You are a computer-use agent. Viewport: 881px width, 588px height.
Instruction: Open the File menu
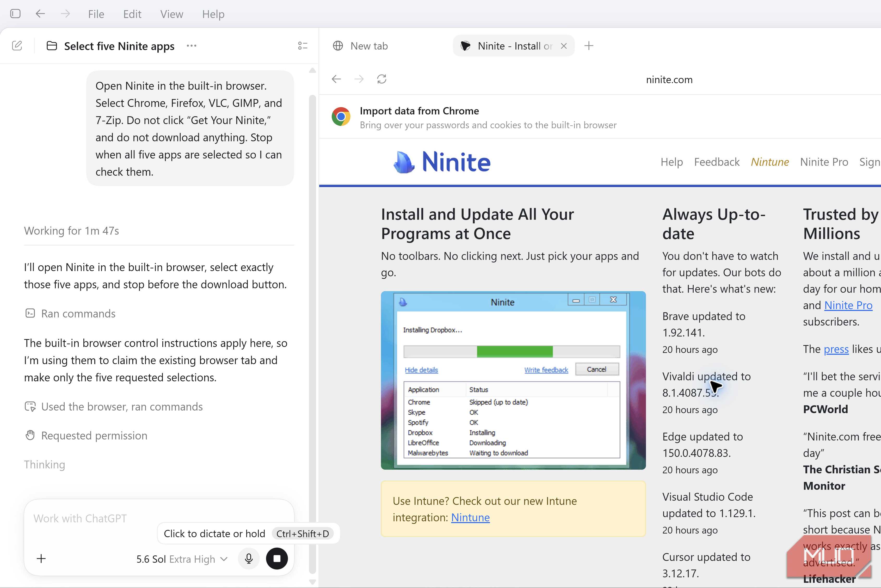(x=96, y=14)
